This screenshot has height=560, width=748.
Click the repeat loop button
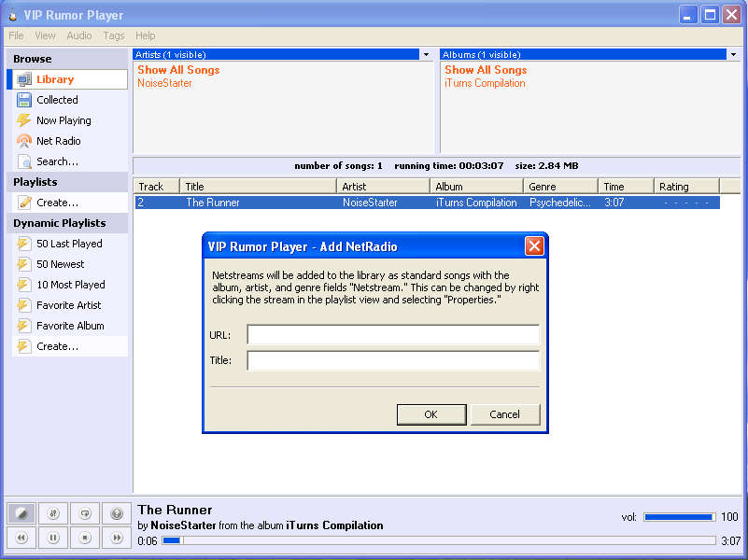click(x=85, y=513)
